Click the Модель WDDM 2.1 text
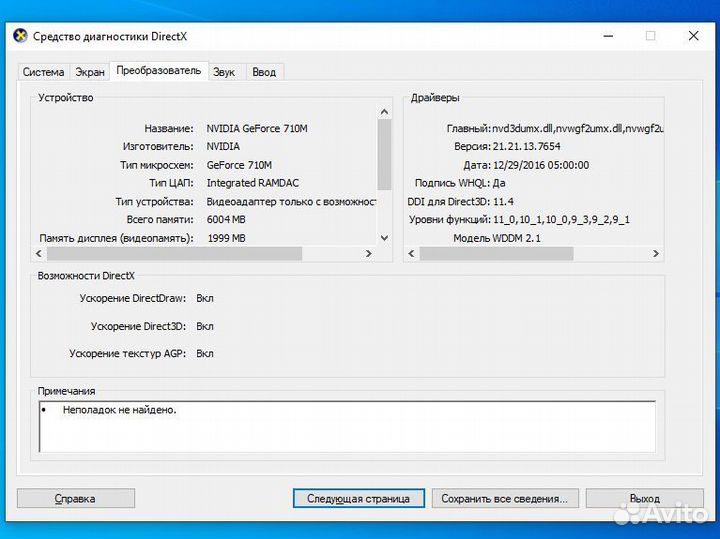 (497, 238)
